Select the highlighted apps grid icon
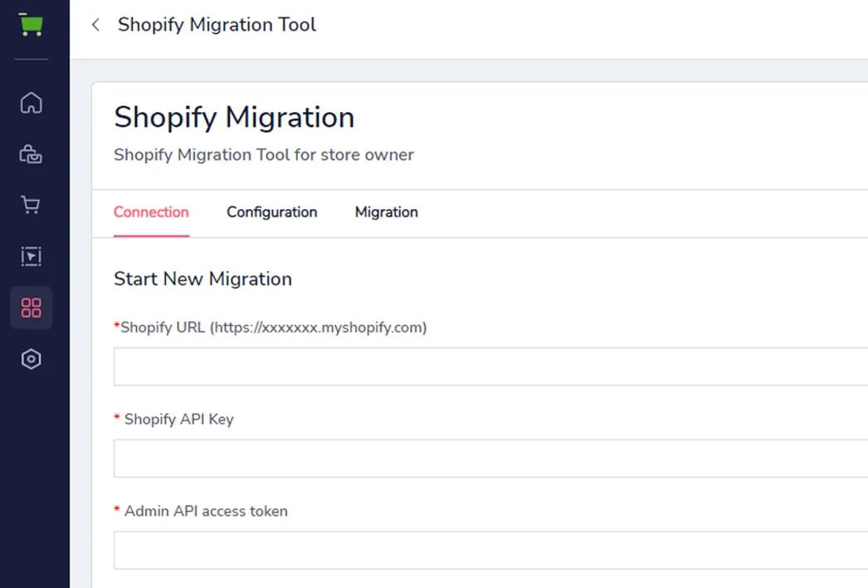The height and width of the screenshot is (588, 868). [31, 309]
